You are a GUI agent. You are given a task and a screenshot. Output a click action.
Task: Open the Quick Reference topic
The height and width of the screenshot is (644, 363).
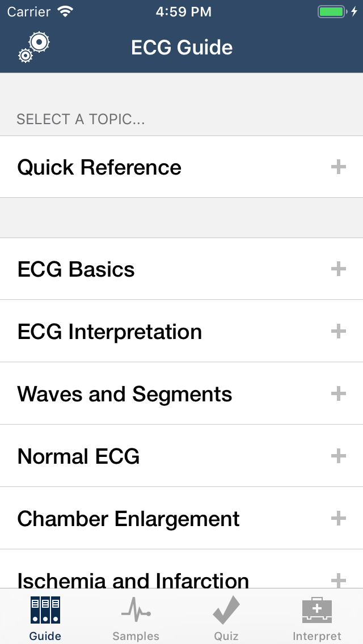[99, 167]
